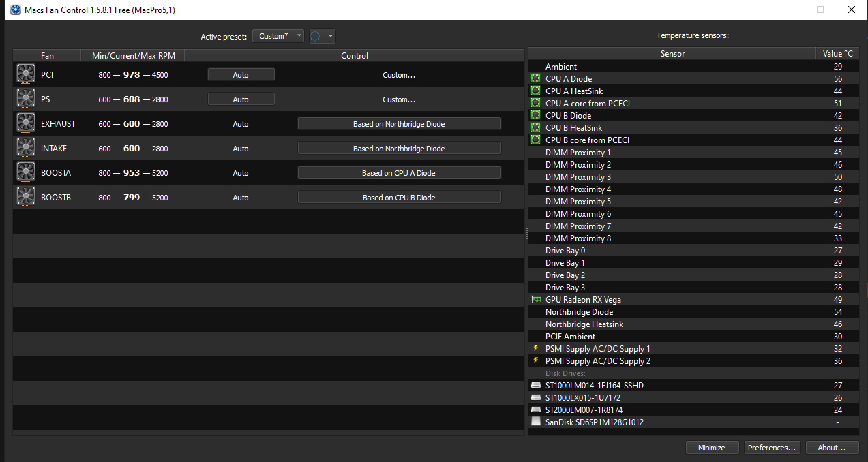Change EXHAUST fan Northbridge Diode control
The height and width of the screenshot is (462, 868).
[x=399, y=124]
